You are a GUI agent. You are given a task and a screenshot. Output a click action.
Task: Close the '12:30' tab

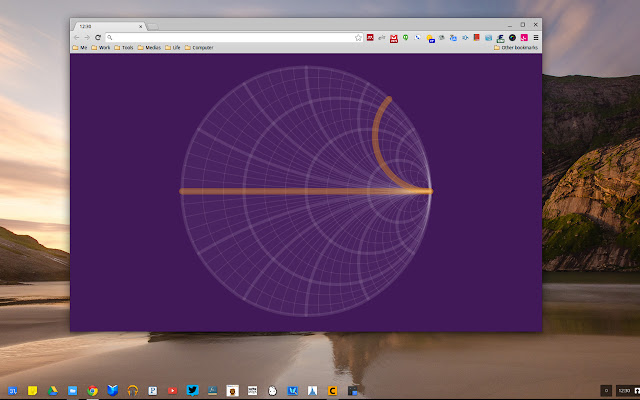140,26
